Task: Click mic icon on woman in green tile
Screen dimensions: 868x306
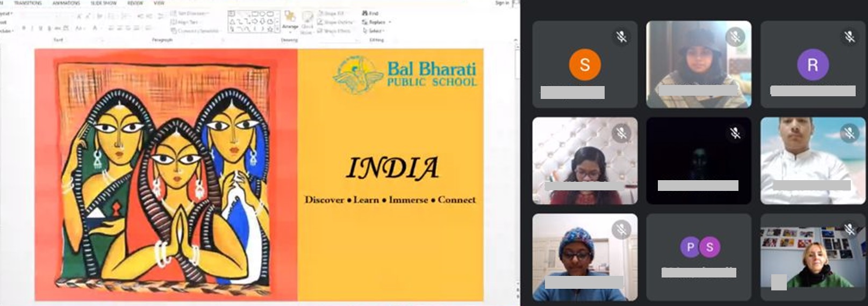Action: tap(849, 230)
